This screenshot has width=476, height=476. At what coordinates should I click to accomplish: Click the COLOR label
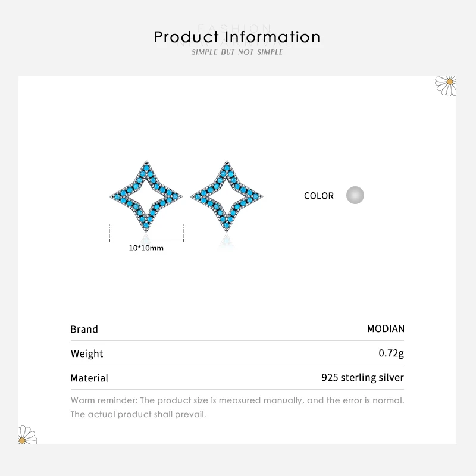(319, 196)
